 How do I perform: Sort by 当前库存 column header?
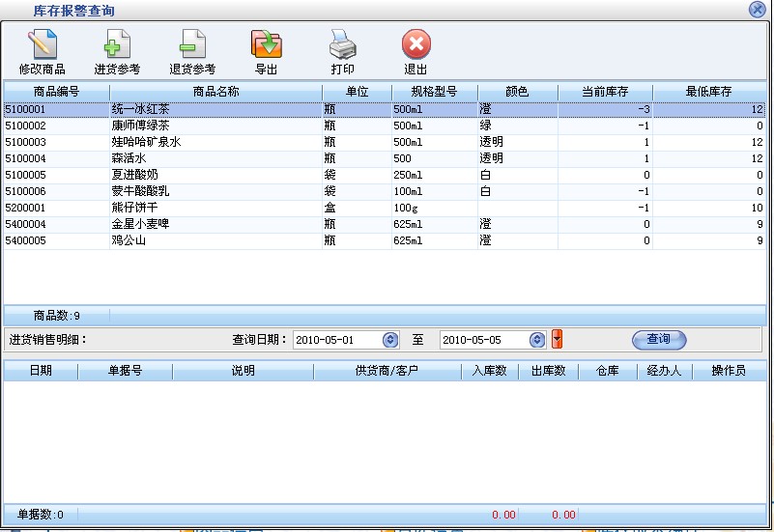pyautogui.click(x=605, y=92)
